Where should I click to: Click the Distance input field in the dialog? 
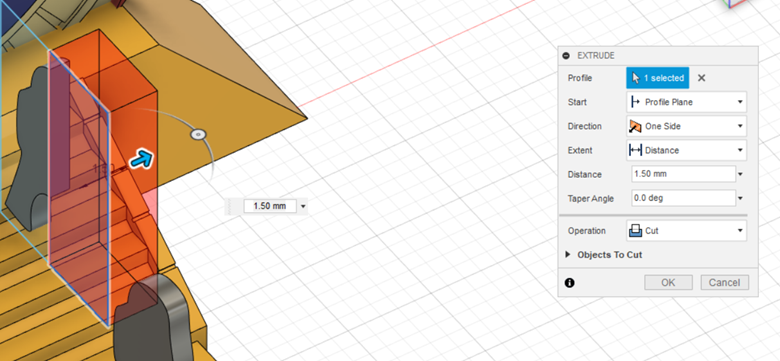[x=683, y=174]
